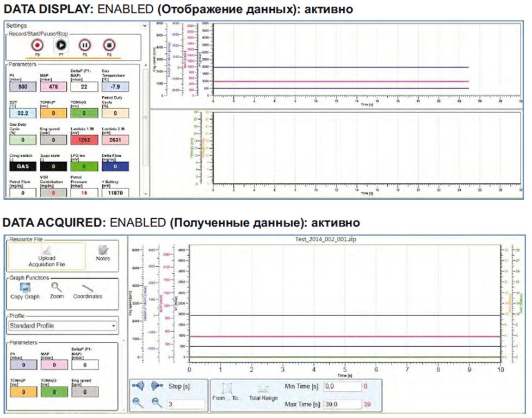Click the Min Time [s] field

pos(342,386)
